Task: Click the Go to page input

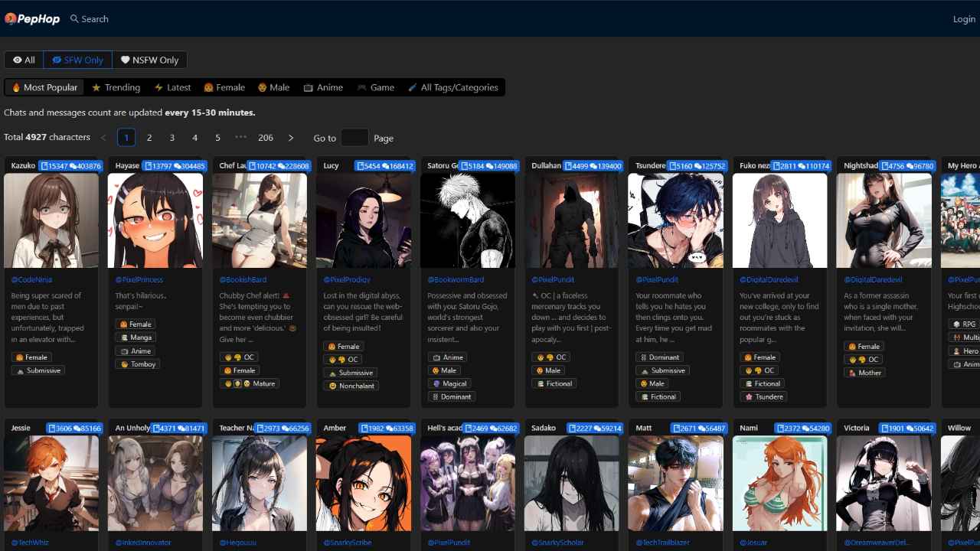Action: tap(354, 138)
